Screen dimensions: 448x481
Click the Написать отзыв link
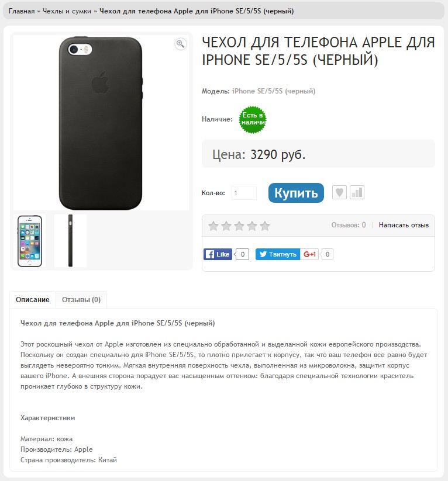pos(404,225)
